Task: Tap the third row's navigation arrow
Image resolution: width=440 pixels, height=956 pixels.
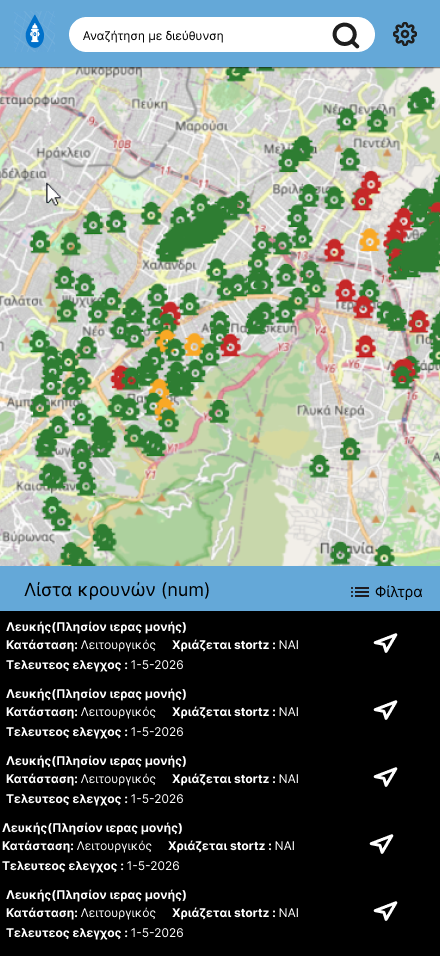Action: (x=385, y=777)
